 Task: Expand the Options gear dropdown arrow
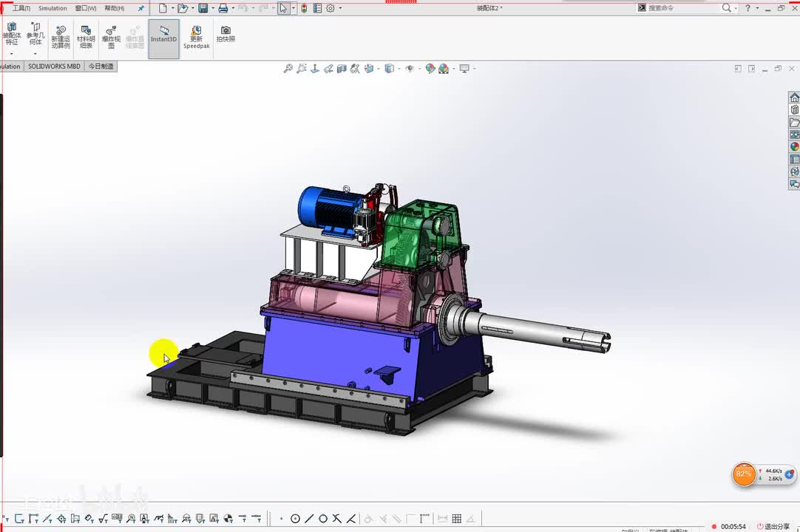(x=340, y=8)
